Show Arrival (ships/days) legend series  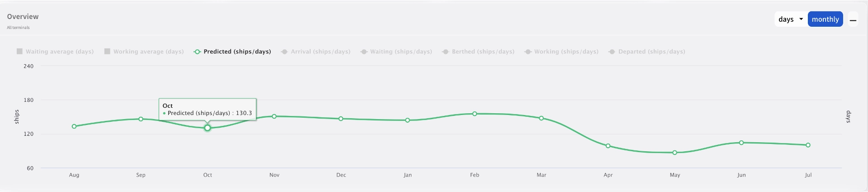[x=316, y=52]
